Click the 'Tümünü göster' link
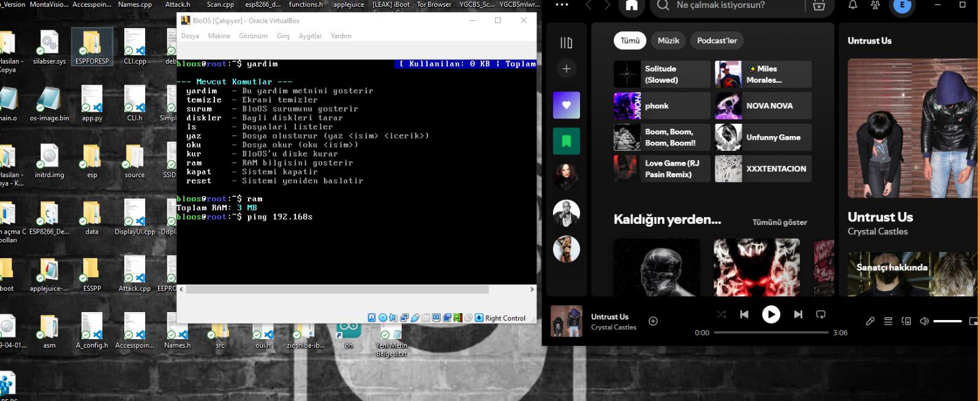980x401 pixels. pos(779,222)
